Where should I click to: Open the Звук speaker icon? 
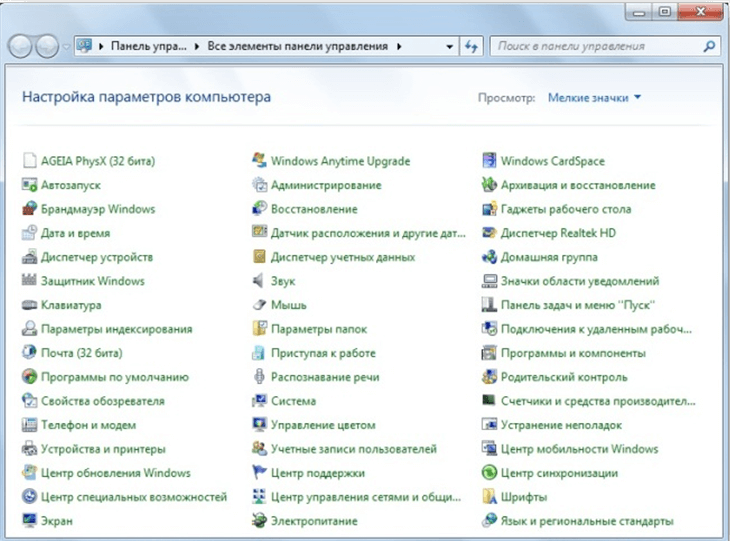(x=259, y=281)
